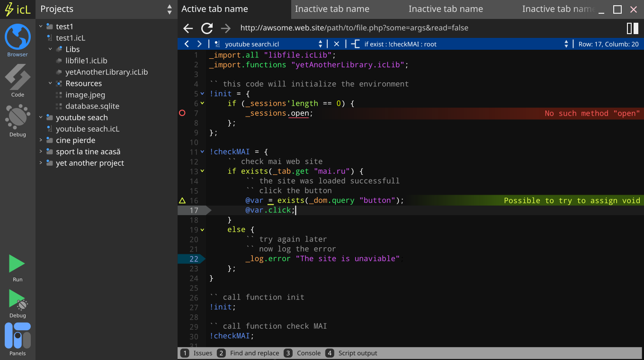Click youtube seach.icL file icon
This screenshot has width=644, height=360.
[x=49, y=129]
